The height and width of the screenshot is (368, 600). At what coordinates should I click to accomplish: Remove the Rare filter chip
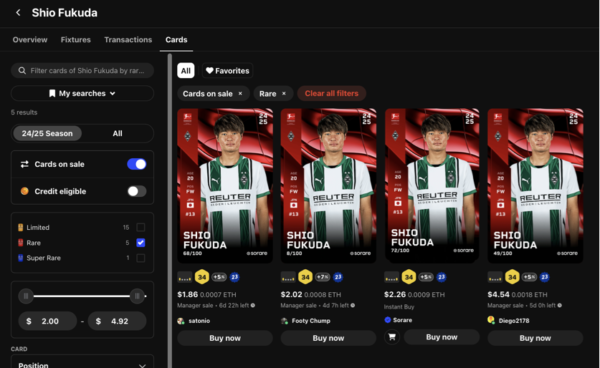284,93
